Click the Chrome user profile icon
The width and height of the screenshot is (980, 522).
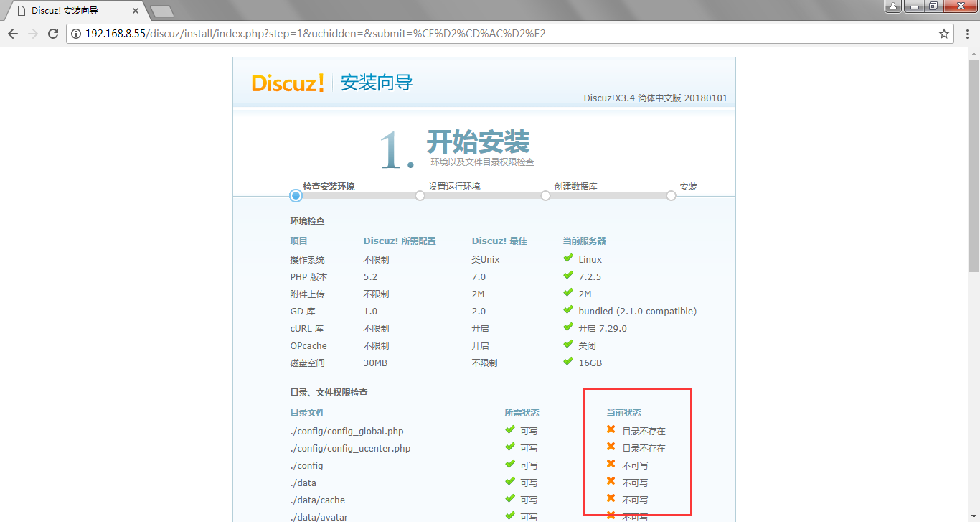893,6
